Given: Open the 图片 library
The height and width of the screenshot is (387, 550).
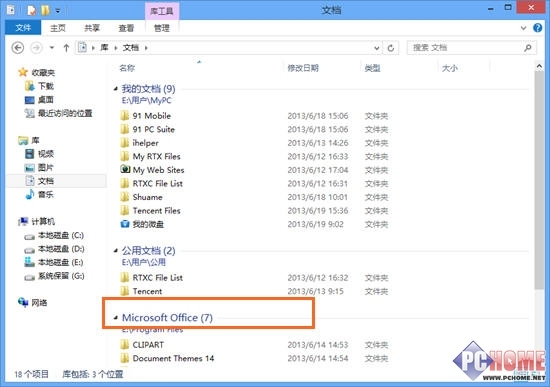Looking at the screenshot, I should [46, 167].
